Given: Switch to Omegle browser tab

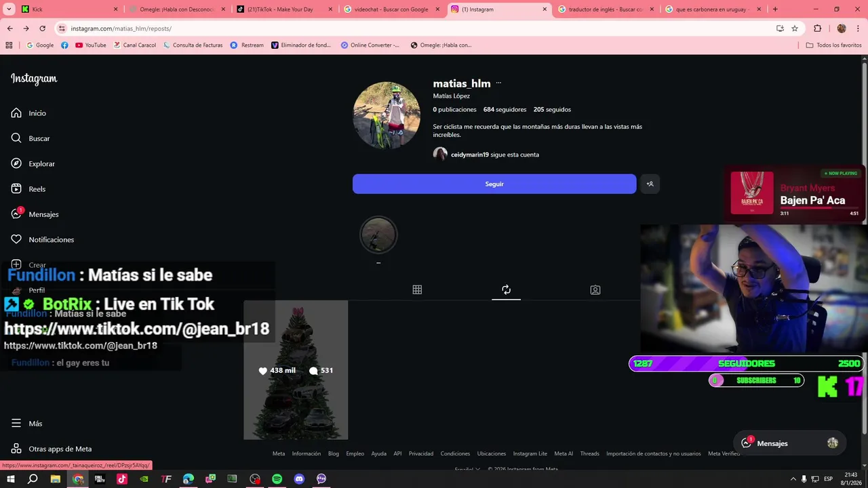Looking at the screenshot, I should click(x=177, y=9).
